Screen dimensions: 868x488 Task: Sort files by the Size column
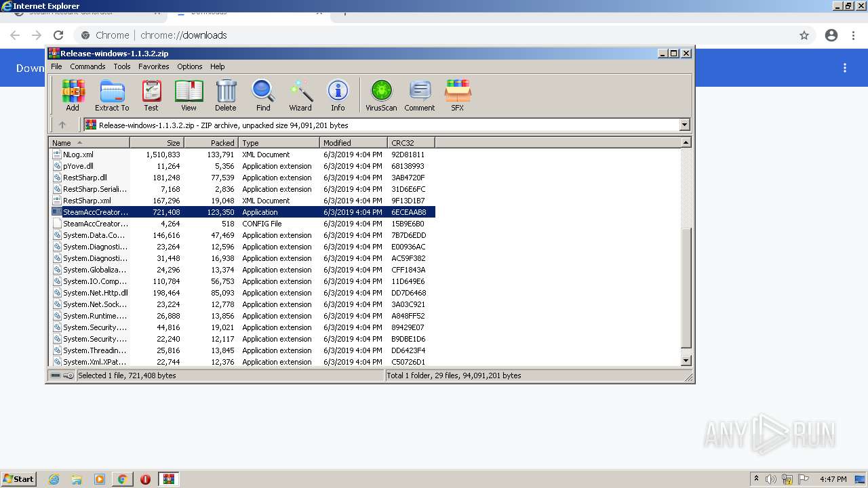coord(157,143)
